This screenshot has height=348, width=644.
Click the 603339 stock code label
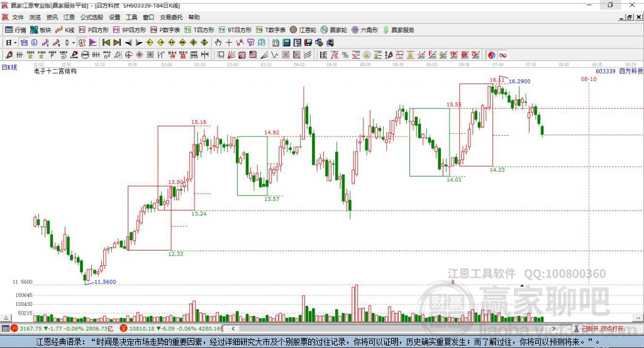click(606, 71)
